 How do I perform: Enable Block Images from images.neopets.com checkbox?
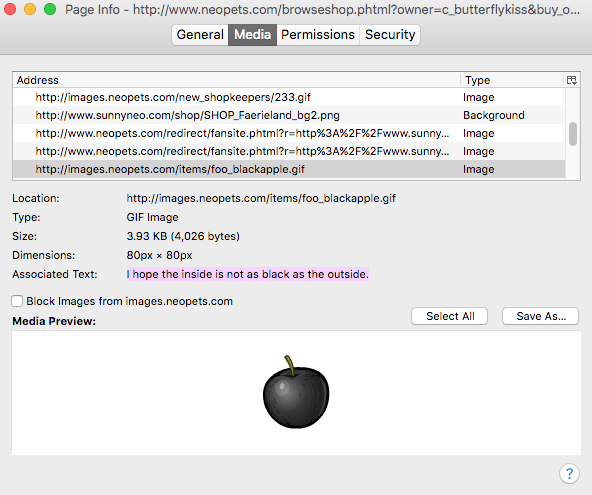(17, 301)
